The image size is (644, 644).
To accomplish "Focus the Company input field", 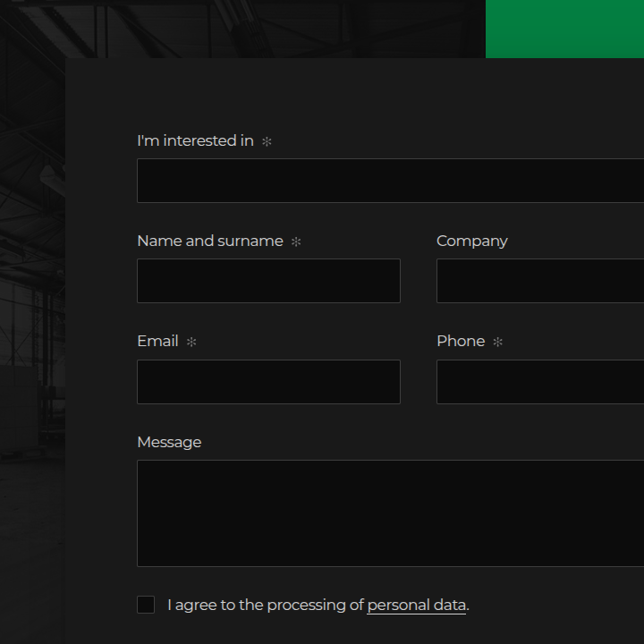I will pyautogui.click(x=540, y=281).
